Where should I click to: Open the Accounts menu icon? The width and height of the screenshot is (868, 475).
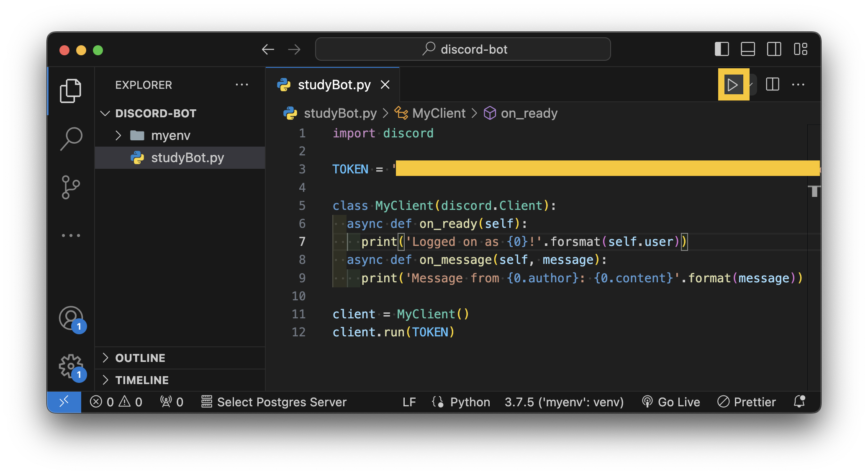[x=71, y=319]
